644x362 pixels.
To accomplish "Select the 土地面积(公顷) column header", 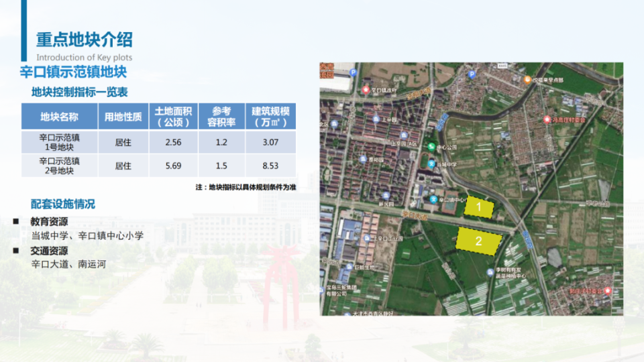I will (x=173, y=117).
